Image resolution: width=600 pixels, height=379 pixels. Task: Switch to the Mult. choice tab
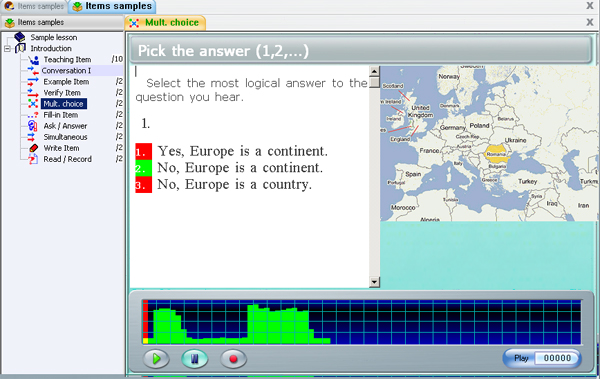(x=165, y=23)
